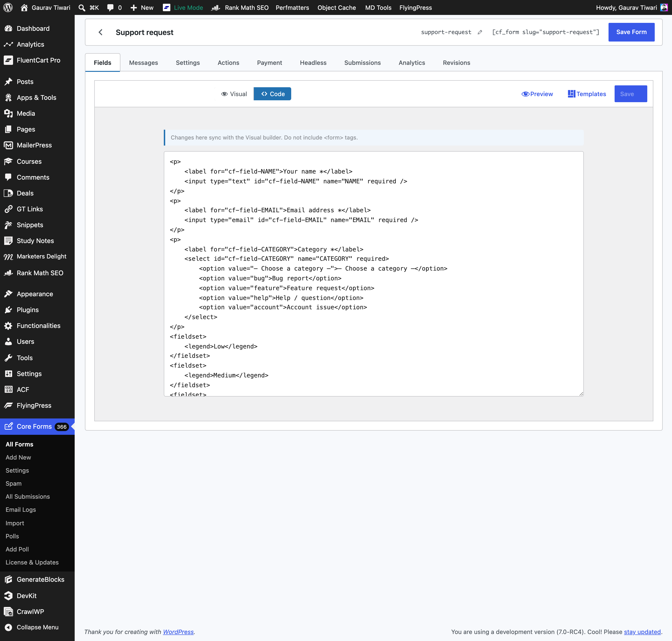Open the form Preview
The height and width of the screenshot is (641, 672).
point(537,94)
